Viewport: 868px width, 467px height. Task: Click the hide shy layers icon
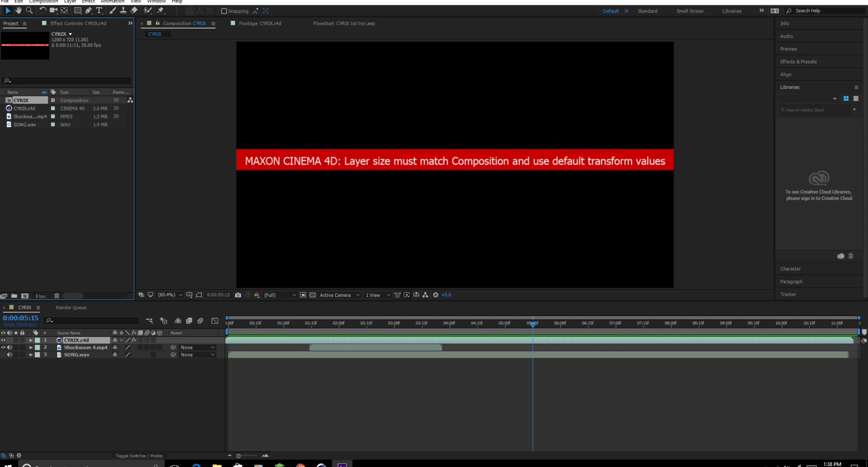pos(178,321)
